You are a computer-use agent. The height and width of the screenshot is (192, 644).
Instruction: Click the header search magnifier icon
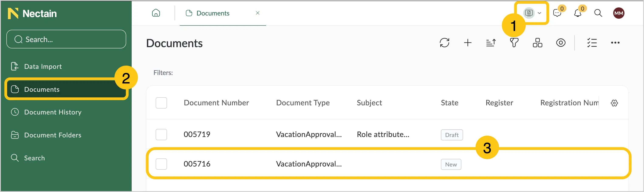tap(598, 13)
